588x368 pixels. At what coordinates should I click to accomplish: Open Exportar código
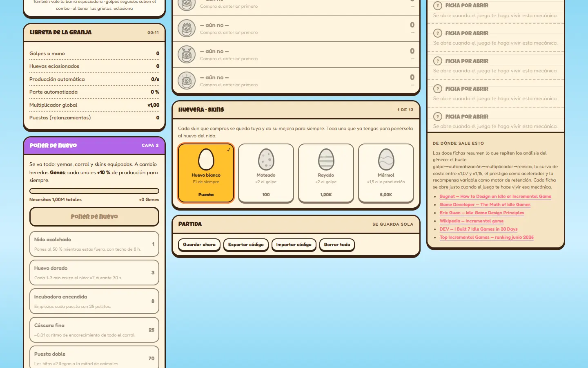pos(246,245)
